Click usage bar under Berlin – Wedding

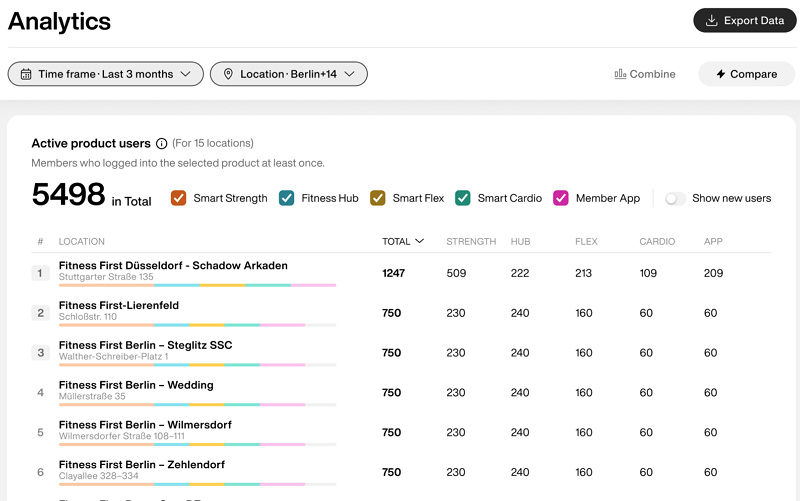point(197,405)
